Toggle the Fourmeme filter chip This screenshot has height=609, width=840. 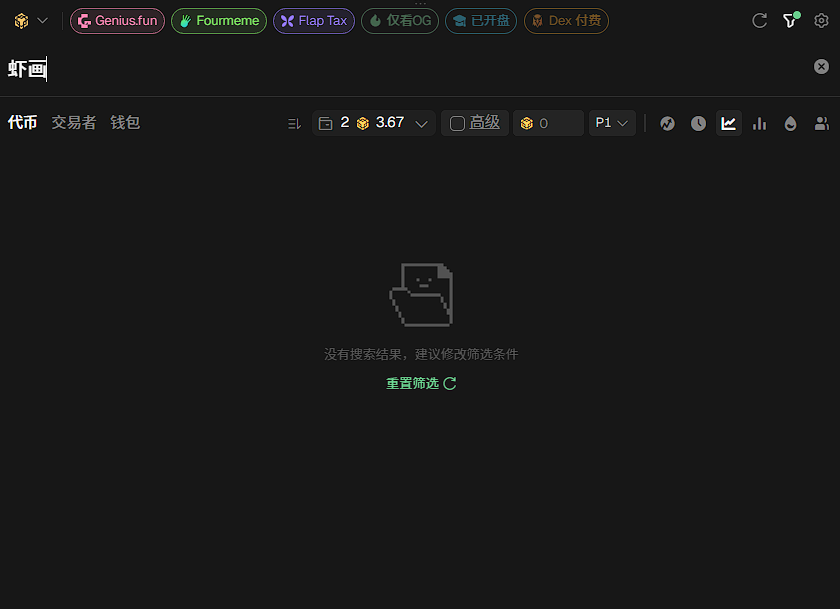point(219,21)
